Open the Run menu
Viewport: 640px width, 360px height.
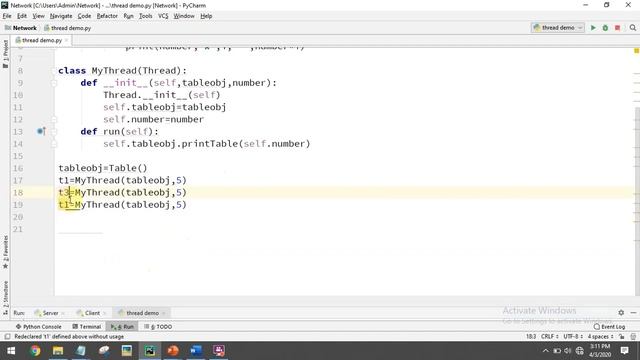(x=128, y=16)
